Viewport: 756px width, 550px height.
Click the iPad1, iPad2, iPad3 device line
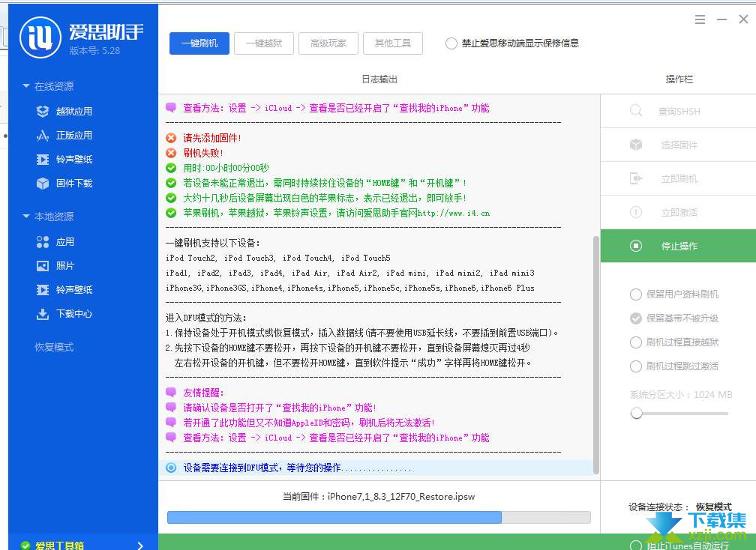coord(350,273)
